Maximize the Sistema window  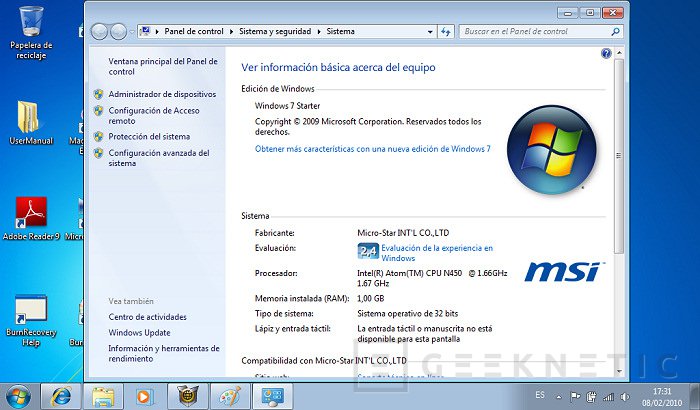click(590, 13)
